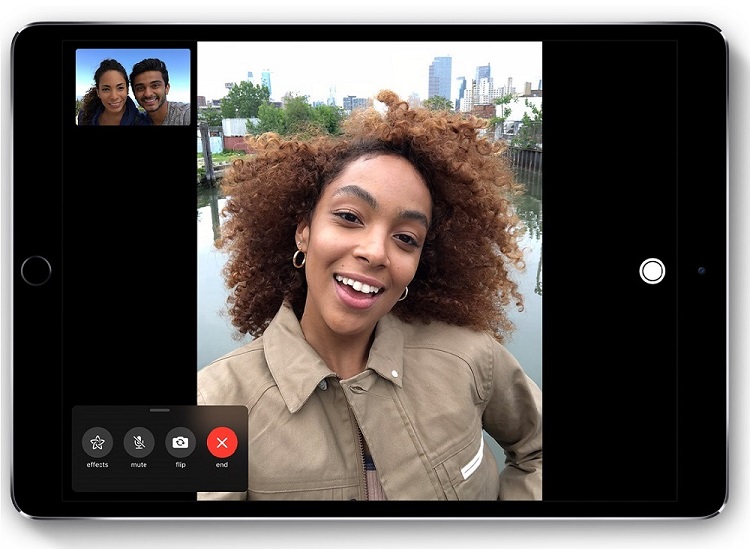
Task: End the FaceTime call
Action: tap(222, 442)
